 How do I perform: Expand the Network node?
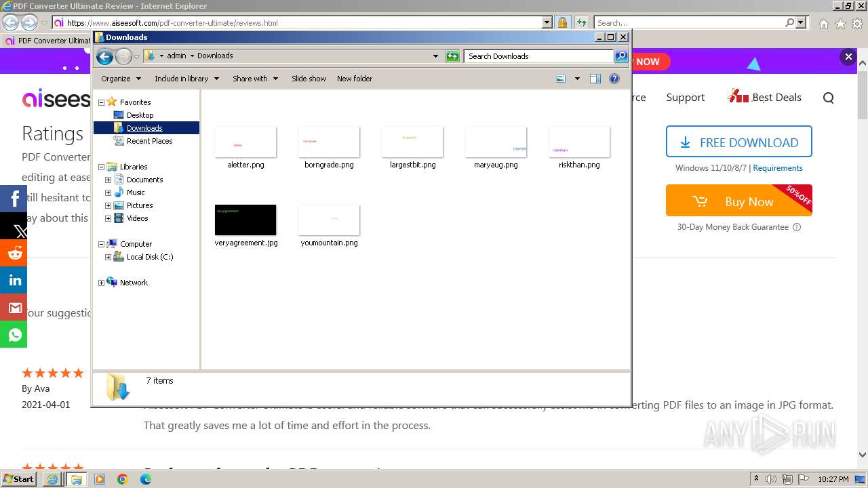click(101, 283)
